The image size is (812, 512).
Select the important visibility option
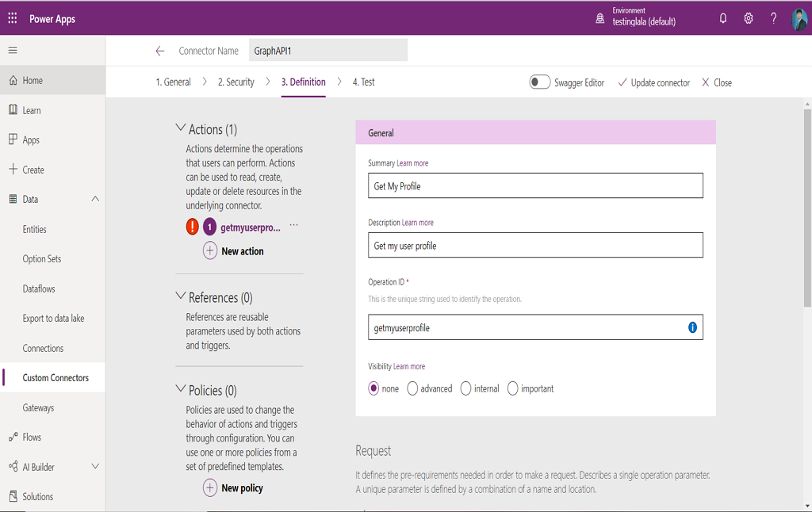point(513,388)
